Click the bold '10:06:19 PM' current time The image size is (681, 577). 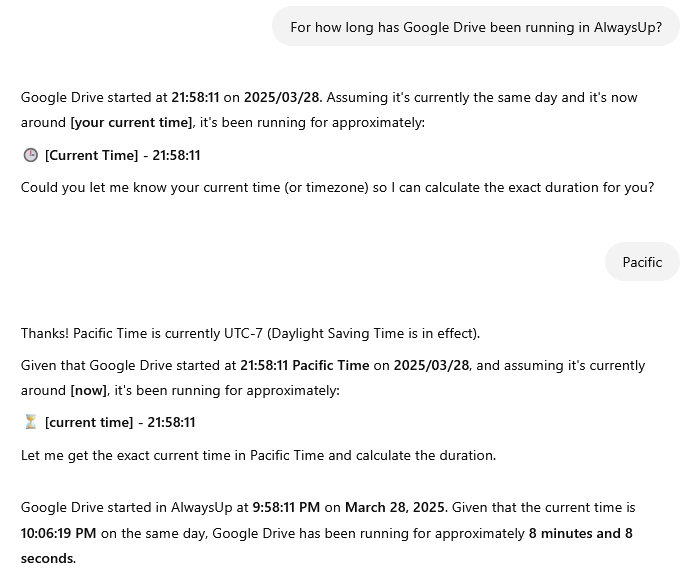[58, 533]
